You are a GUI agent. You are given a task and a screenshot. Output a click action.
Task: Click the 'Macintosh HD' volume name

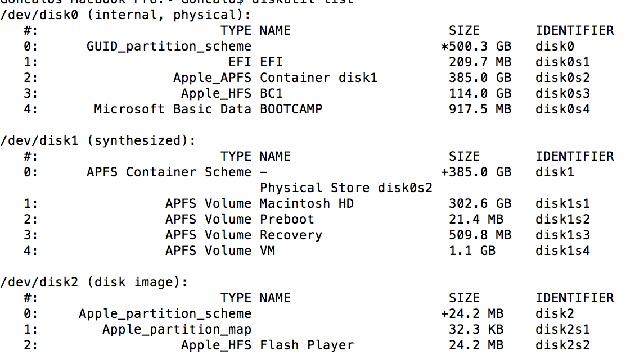pos(307,203)
